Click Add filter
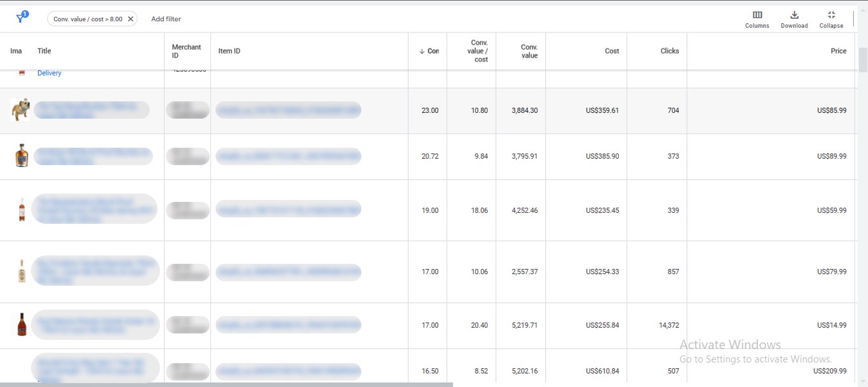 coord(166,19)
